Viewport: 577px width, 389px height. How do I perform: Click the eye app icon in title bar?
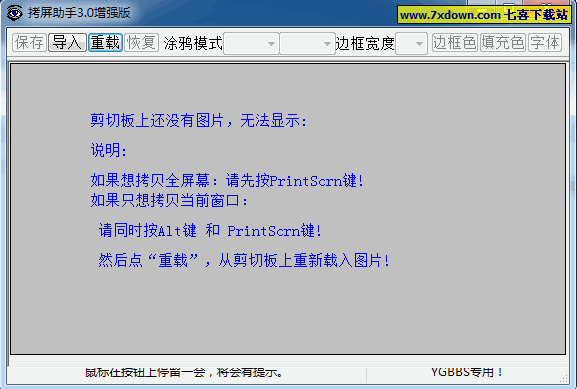[14, 13]
